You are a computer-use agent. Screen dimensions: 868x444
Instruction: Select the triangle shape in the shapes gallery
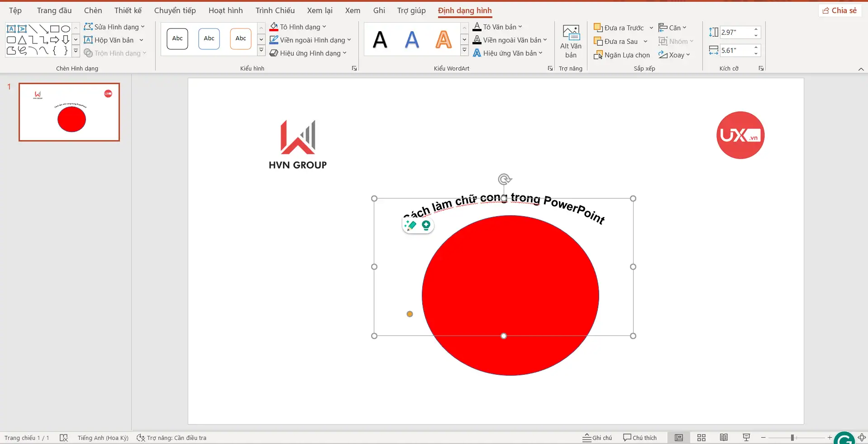coord(22,40)
